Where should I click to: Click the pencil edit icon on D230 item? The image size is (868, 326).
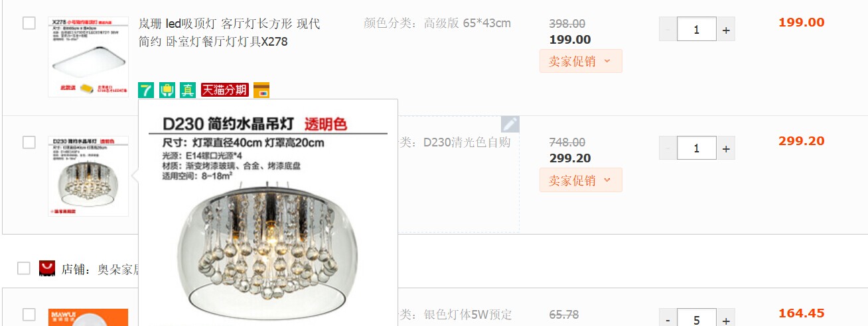click(510, 124)
